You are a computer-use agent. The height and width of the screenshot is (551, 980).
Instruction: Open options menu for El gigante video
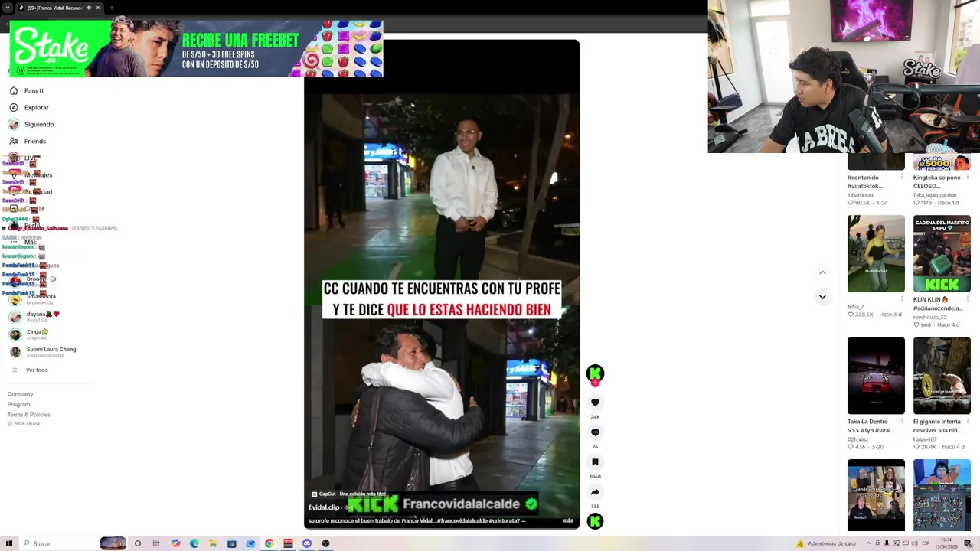(968, 422)
